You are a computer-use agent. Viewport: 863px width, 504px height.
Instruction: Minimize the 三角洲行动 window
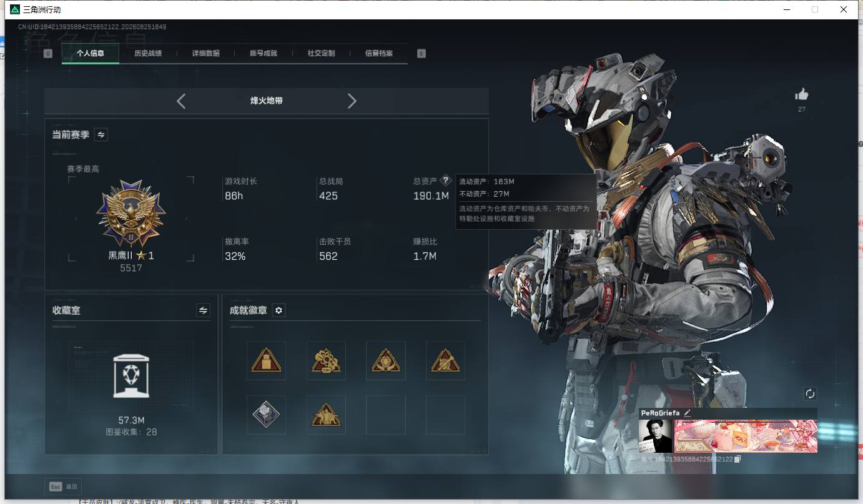(787, 9)
